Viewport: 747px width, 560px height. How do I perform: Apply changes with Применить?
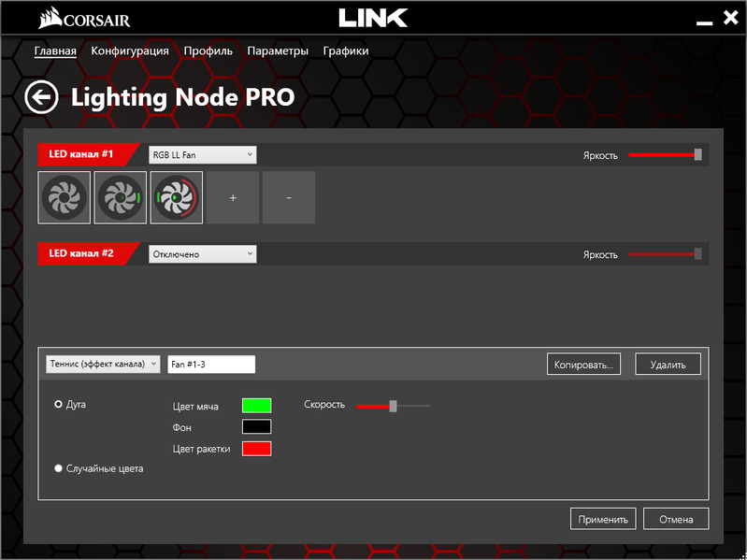point(603,519)
